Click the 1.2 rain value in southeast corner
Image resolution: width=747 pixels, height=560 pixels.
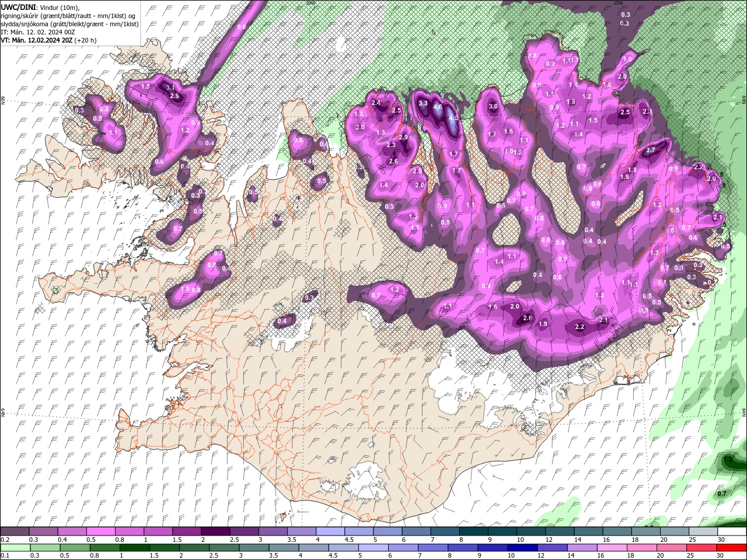[728, 459]
